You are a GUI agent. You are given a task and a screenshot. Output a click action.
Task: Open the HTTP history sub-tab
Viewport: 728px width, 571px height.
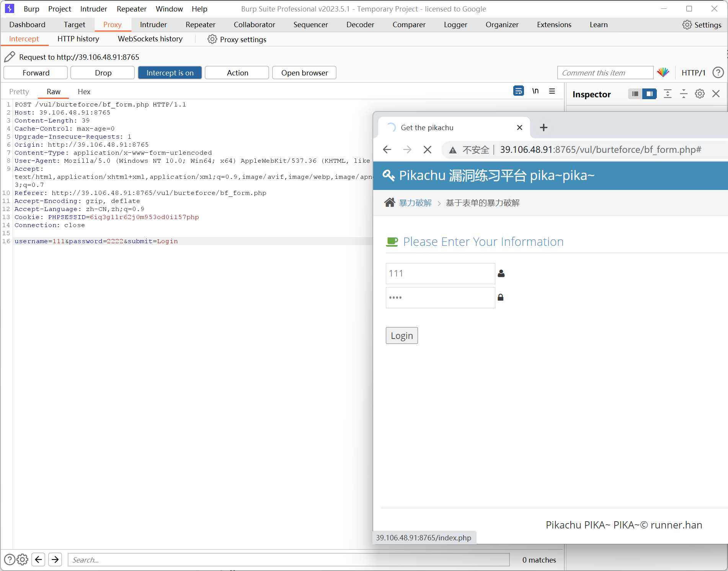[x=78, y=39]
